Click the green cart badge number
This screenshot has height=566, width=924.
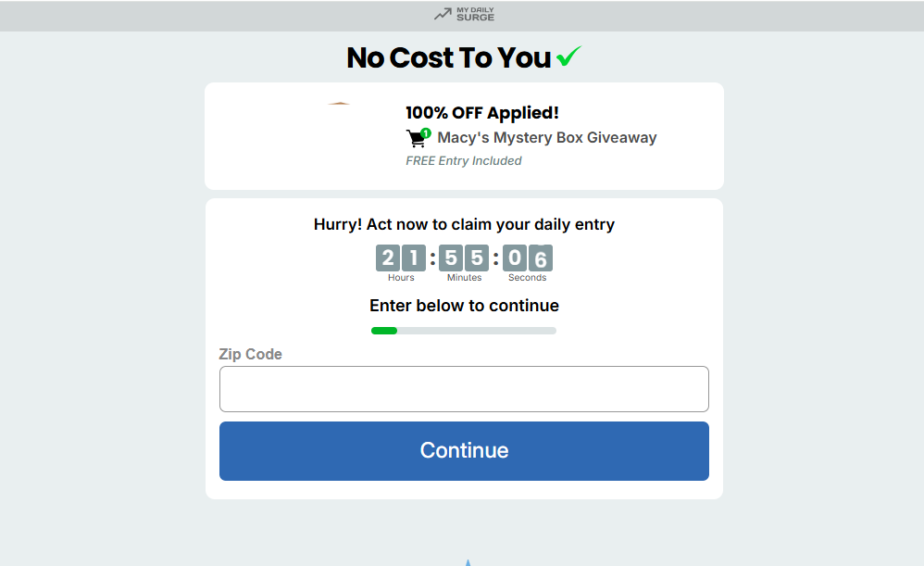pyautogui.click(x=426, y=132)
